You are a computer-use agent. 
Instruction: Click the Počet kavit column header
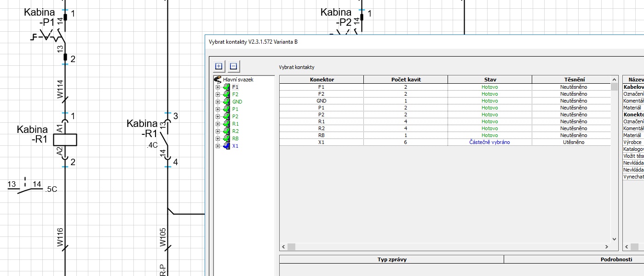pos(405,80)
